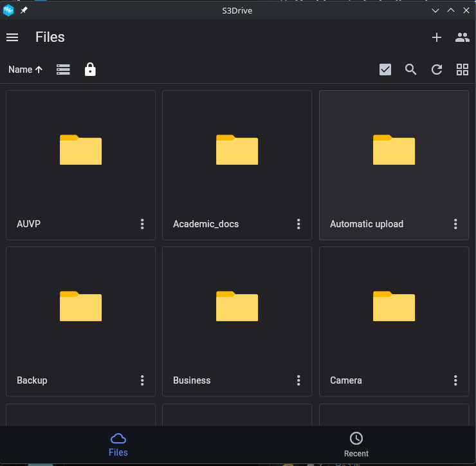This screenshot has height=466, width=476.
Task: Open the Academic_docs three-dot menu
Action: (298, 224)
